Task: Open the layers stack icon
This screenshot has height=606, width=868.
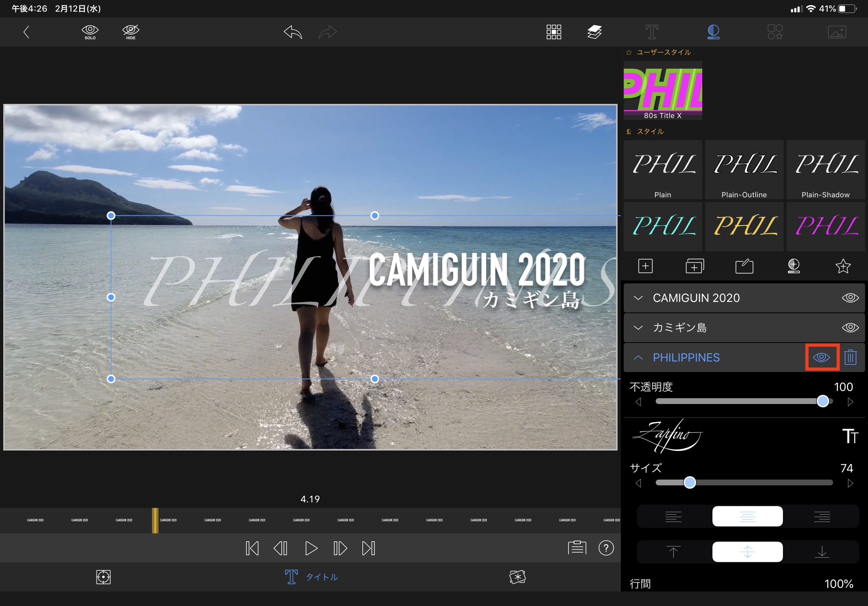Action: [594, 32]
